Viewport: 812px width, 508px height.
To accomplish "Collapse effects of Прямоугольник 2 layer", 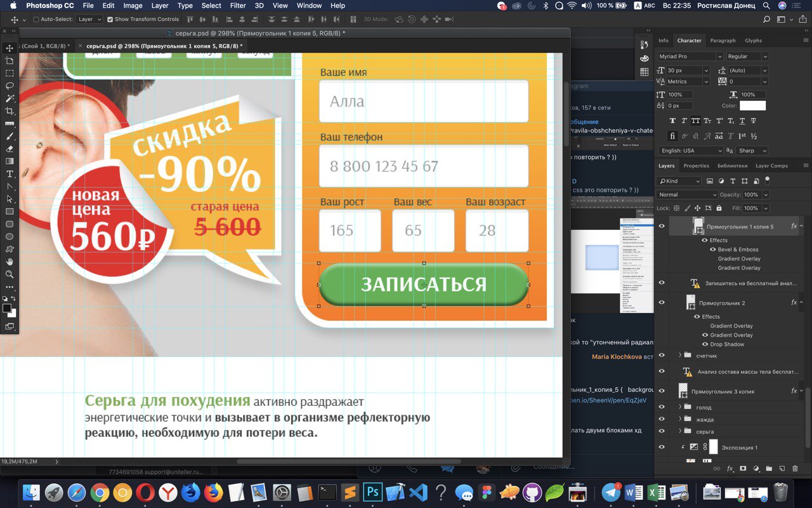I will [801, 303].
